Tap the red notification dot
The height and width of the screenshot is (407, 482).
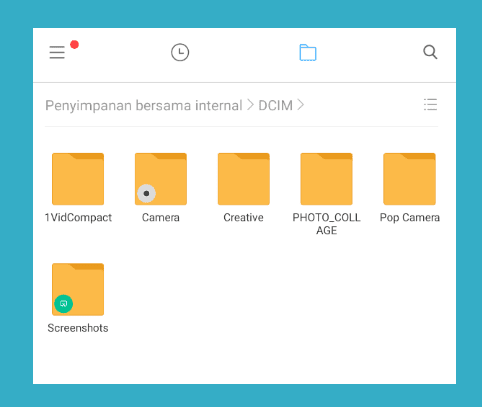(x=74, y=45)
